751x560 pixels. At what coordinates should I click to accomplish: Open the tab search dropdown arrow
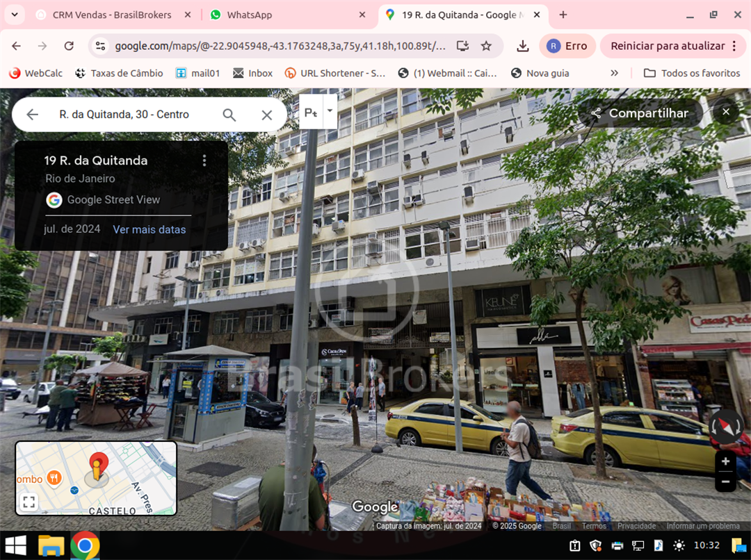pos(15,15)
